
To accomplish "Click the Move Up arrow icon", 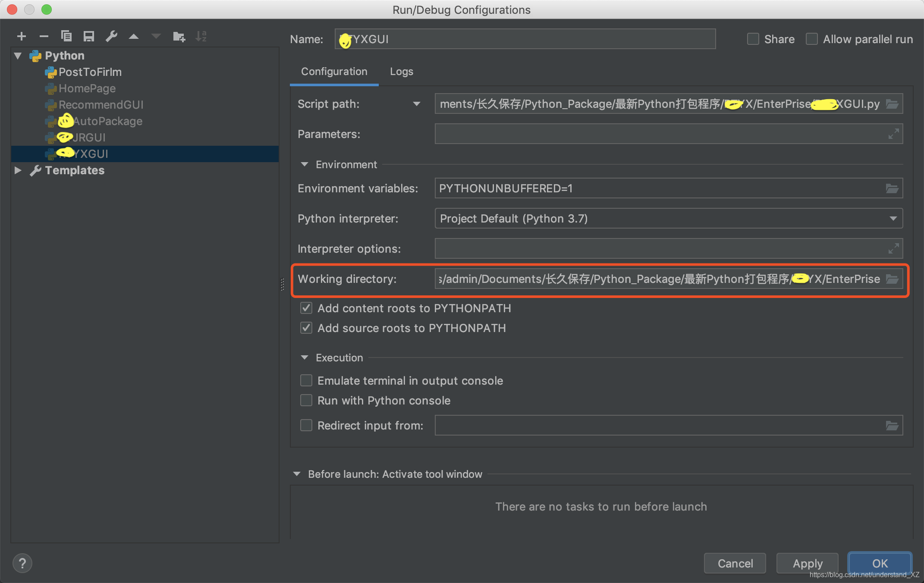I will point(134,36).
